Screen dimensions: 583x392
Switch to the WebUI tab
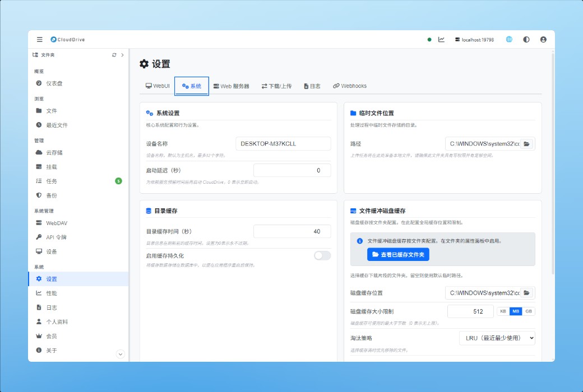[158, 86]
